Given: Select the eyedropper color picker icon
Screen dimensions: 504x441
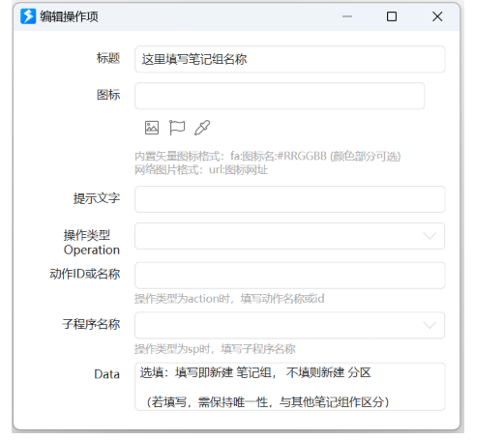Looking at the screenshot, I should tap(202, 128).
